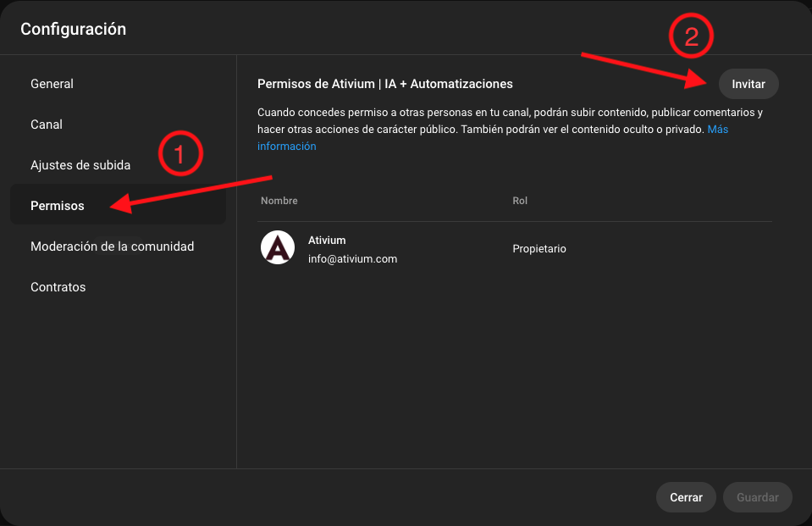Click the Configuración dialog title
Viewport: 812px width, 526px height.
(x=73, y=29)
